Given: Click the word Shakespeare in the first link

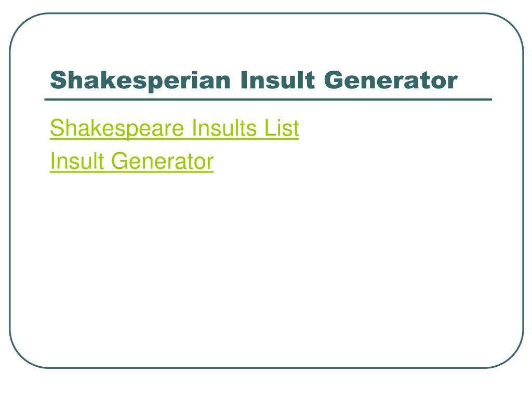Looking at the screenshot, I should 117,128.
